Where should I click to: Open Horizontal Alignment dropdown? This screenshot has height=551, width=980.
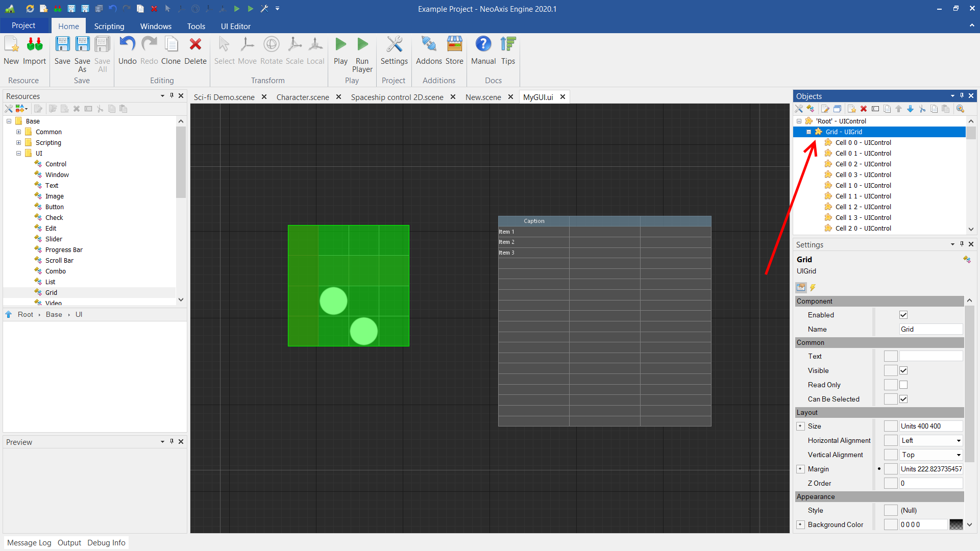click(x=958, y=440)
